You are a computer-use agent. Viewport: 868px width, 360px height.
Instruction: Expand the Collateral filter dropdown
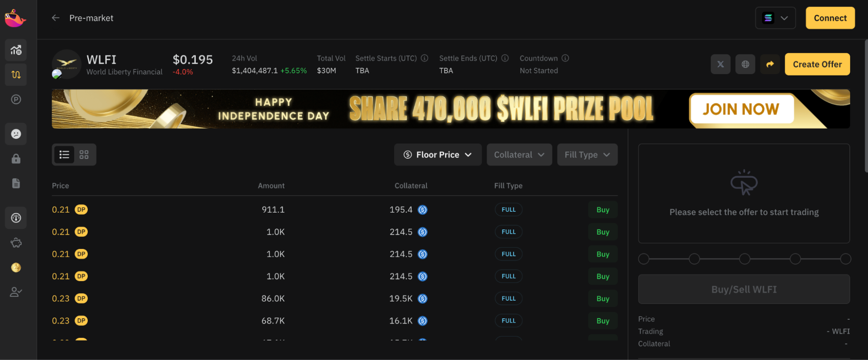click(x=519, y=155)
